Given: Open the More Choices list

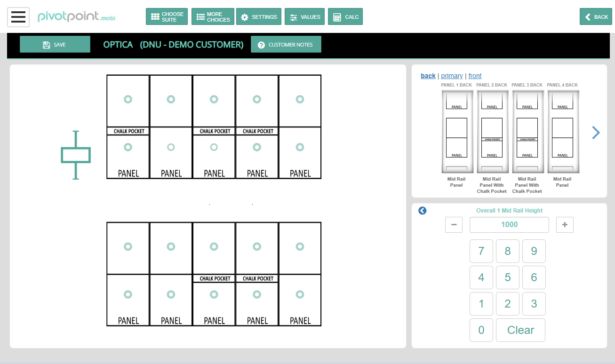Looking at the screenshot, I should [213, 16].
